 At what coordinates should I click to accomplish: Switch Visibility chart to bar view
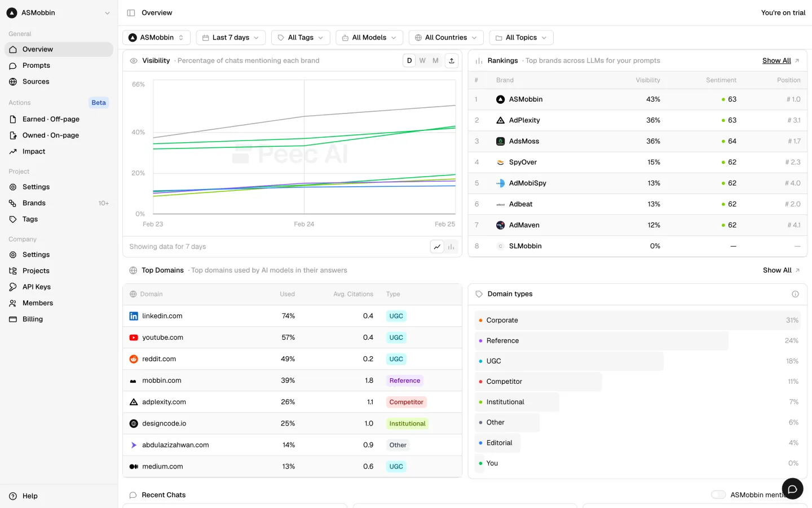(451, 247)
